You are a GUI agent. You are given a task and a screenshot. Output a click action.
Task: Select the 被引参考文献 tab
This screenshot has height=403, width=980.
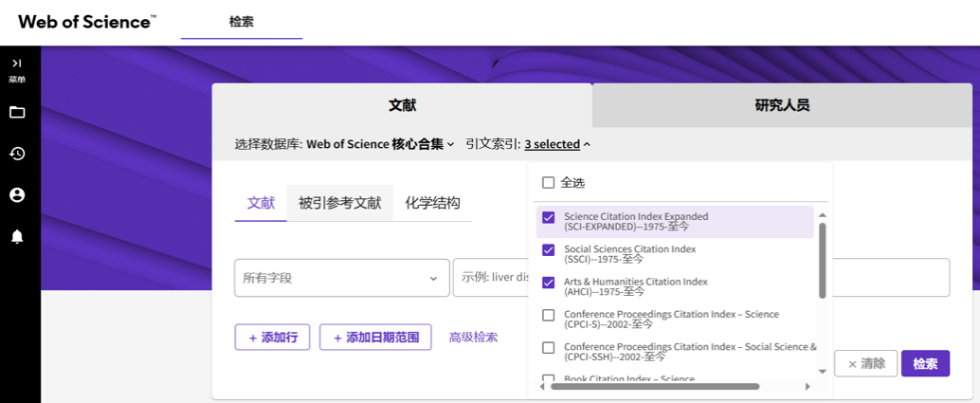coord(339,203)
